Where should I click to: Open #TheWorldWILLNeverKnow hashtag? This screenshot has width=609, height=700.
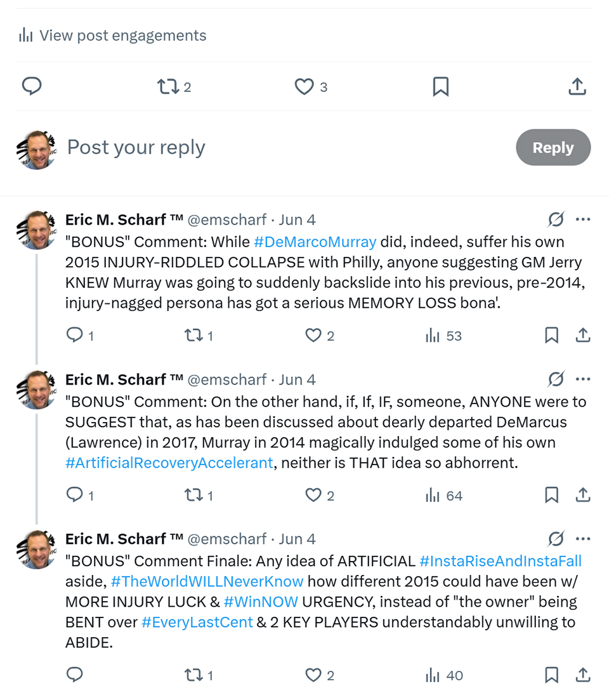207,581
